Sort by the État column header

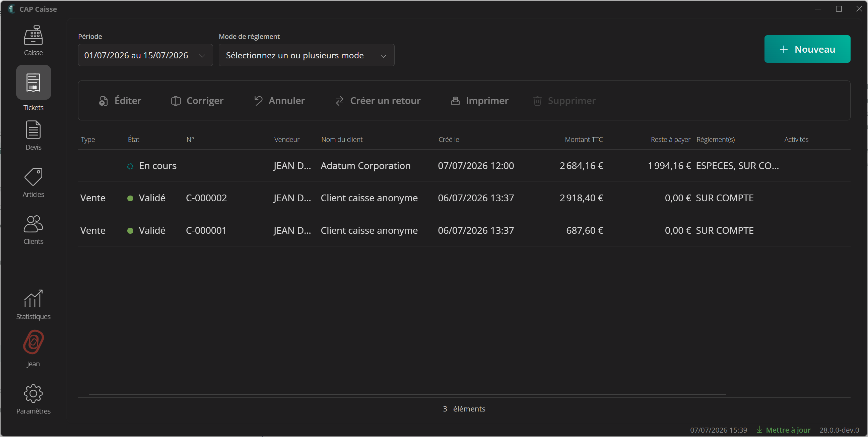click(133, 140)
